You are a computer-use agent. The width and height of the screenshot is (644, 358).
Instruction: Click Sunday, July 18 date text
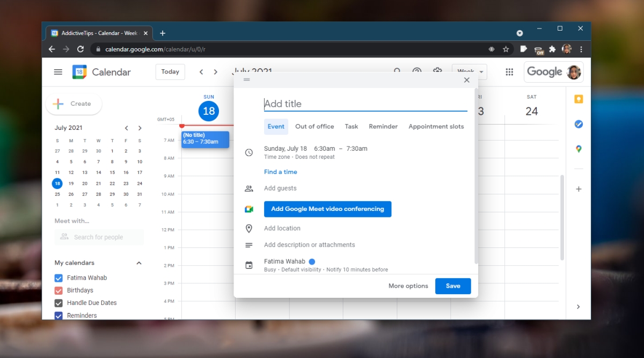click(286, 149)
